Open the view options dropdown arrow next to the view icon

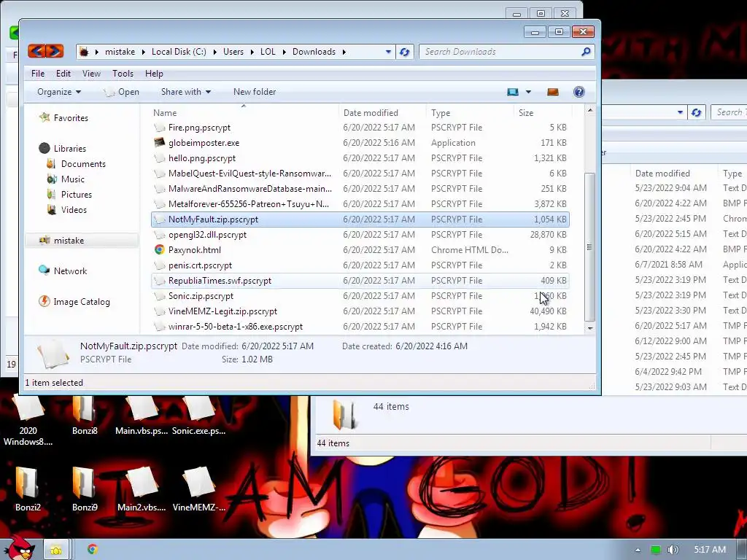click(528, 92)
